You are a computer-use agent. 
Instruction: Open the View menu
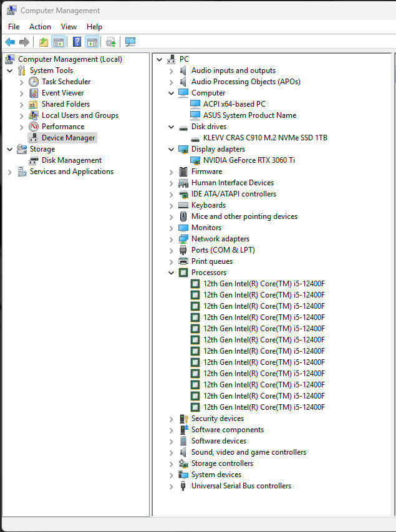[x=69, y=26]
